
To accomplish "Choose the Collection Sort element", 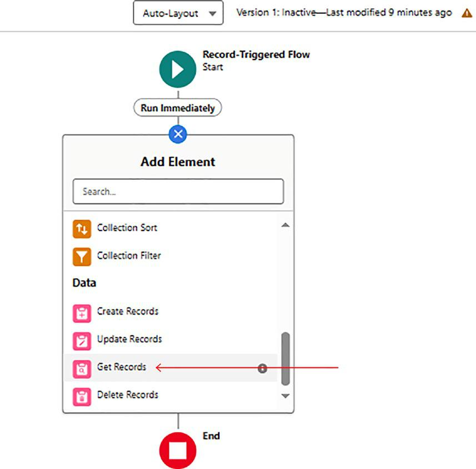I will coord(171,228).
